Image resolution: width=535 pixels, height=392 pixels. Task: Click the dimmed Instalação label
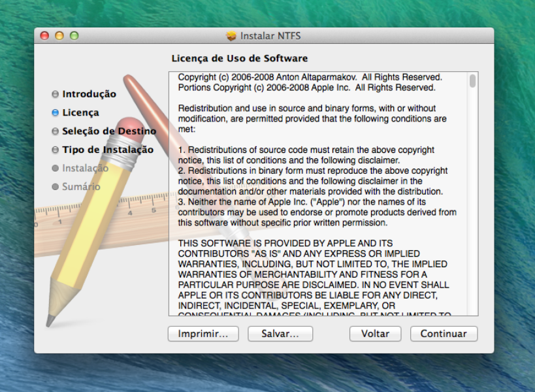tap(86, 168)
